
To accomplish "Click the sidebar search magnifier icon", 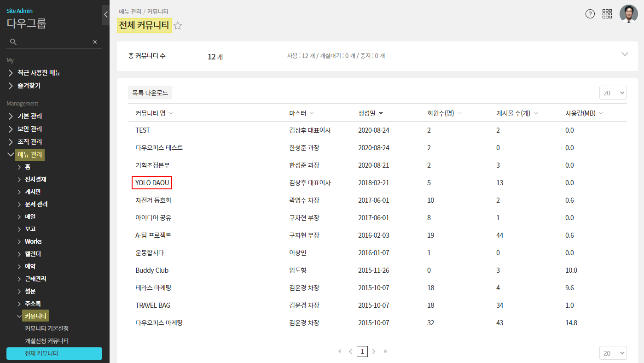I will (13, 42).
